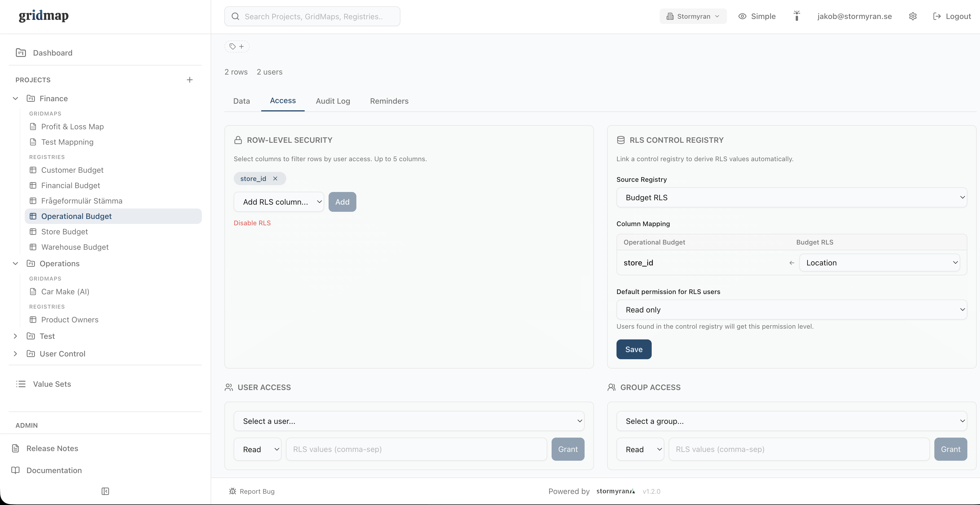Open Customer Budget registry
The height and width of the screenshot is (505, 980).
point(72,170)
